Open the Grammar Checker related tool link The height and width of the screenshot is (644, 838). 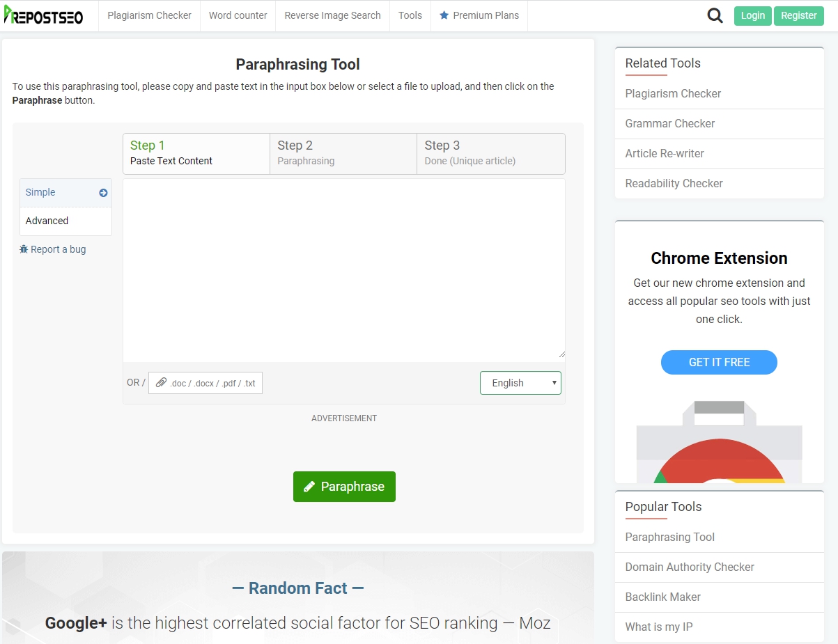(669, 123)
